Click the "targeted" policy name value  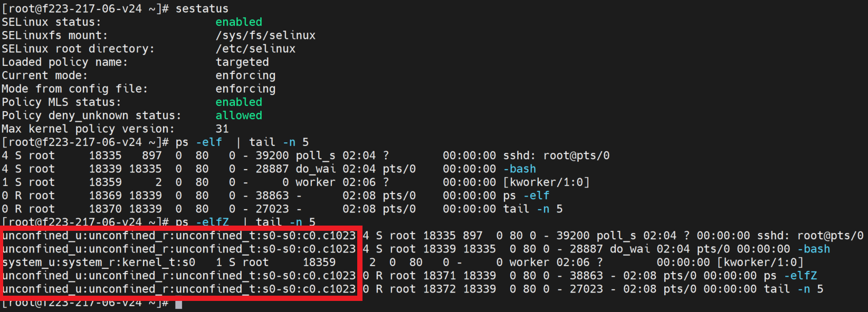242,62
